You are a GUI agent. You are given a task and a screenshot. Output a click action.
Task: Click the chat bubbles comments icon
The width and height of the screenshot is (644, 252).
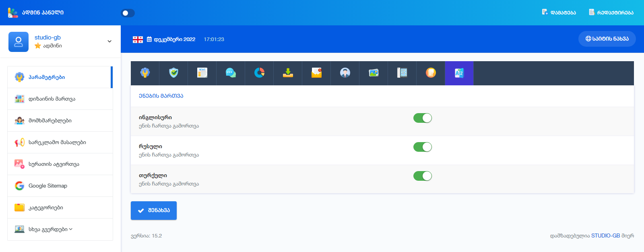[x=231, y=73]
